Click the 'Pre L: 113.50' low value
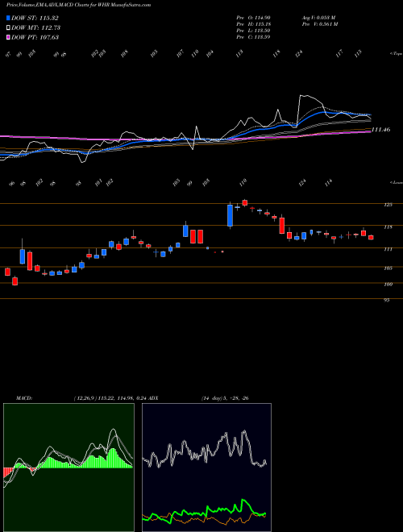 tap(253, 31)
